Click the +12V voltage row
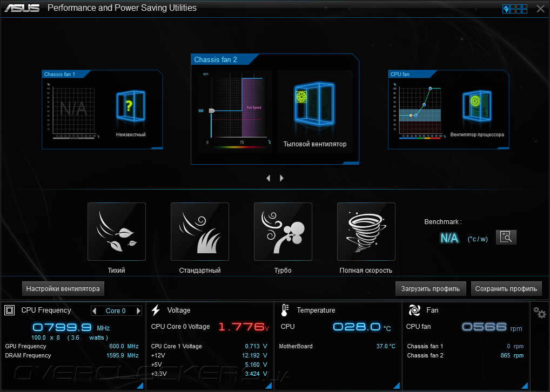 tap(209, 355)
